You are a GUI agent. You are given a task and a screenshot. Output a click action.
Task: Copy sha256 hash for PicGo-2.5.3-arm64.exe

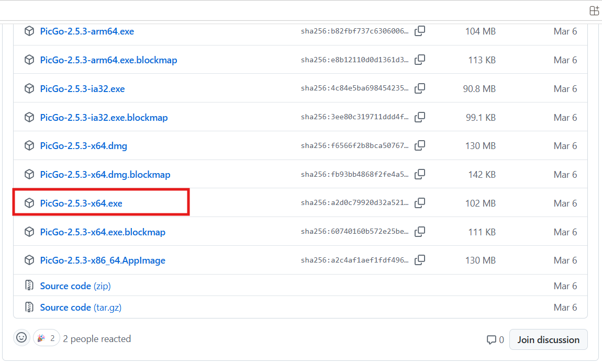420,31
